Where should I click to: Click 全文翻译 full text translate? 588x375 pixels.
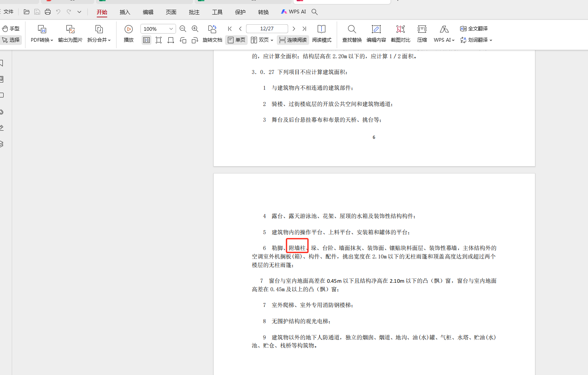(474, 29)
